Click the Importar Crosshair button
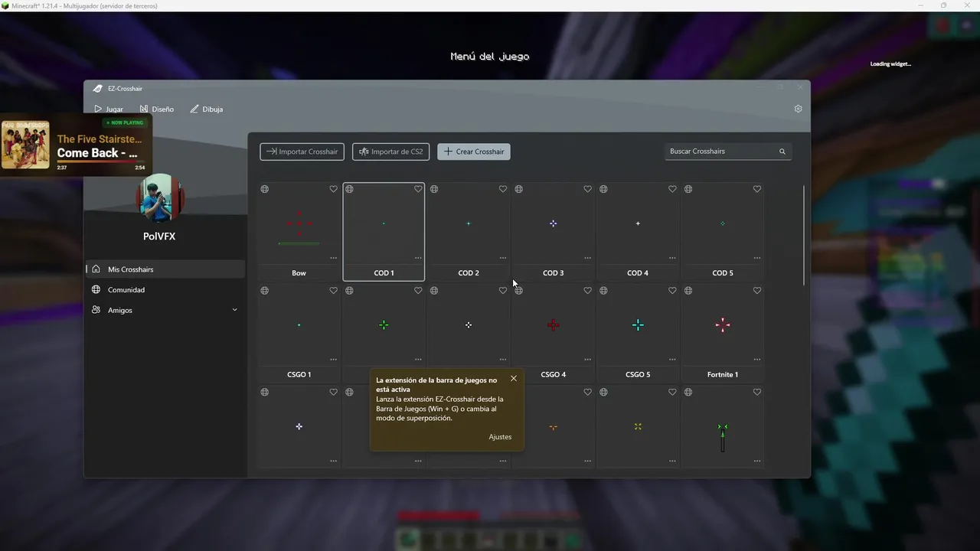 pos(302,152)
